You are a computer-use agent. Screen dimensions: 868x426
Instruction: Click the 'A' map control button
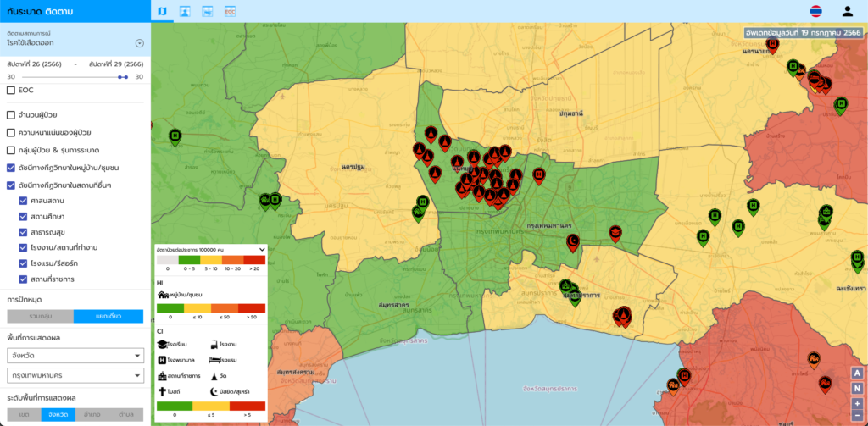857,373
